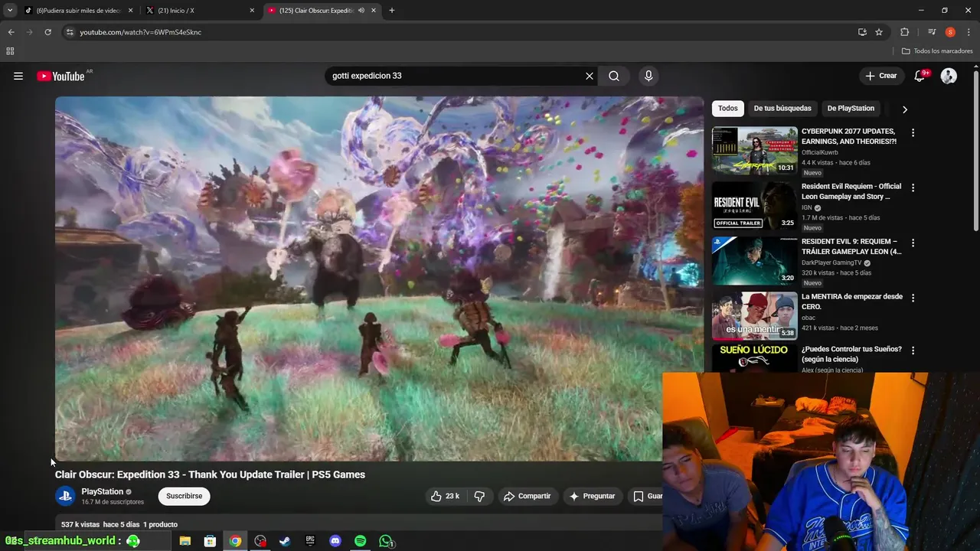The height and width of the screenshot is (551, 980).
Task: Open La MENTIRA de empezar thumbnail
Action: coord(755,315)
